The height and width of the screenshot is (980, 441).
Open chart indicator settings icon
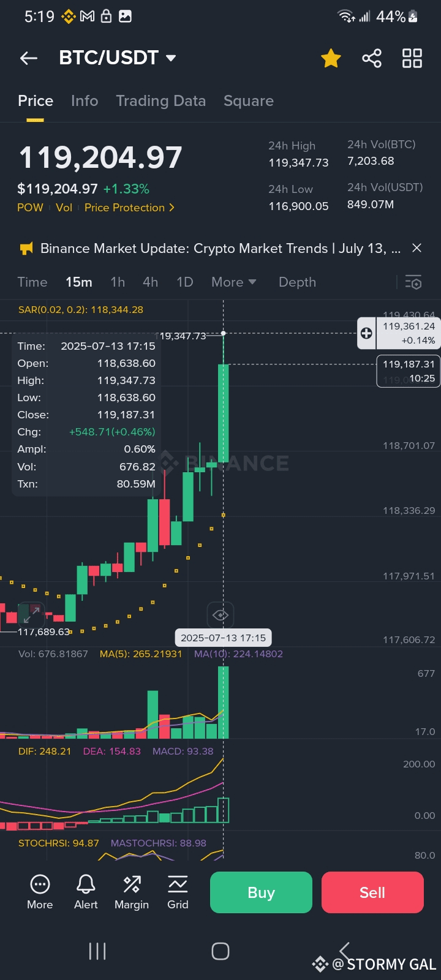point(413,282)
